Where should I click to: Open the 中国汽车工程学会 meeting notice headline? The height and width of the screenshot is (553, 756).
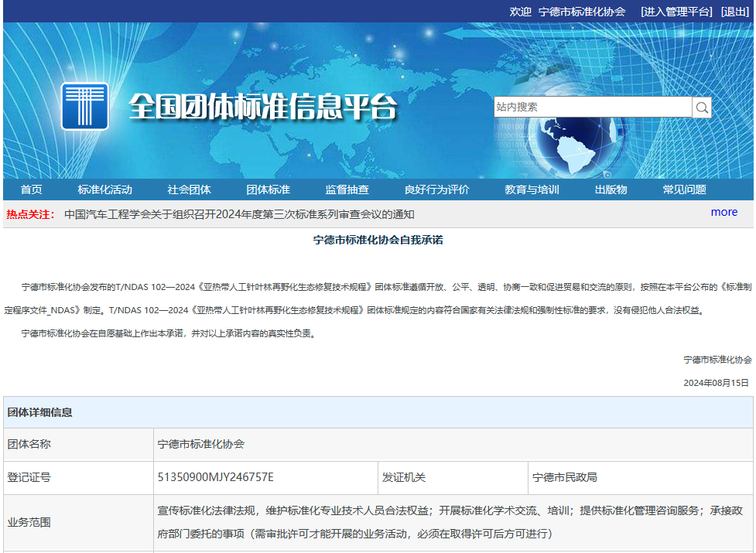click(239, 214)
